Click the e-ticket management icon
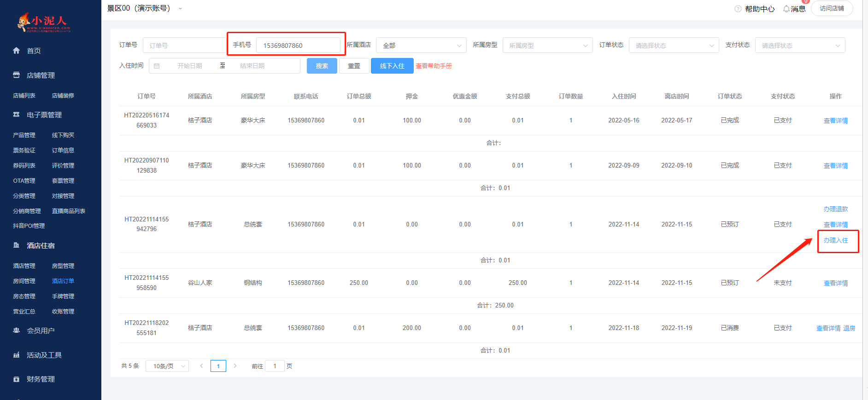Screen dimensions: 868x400 click(17, 115)
